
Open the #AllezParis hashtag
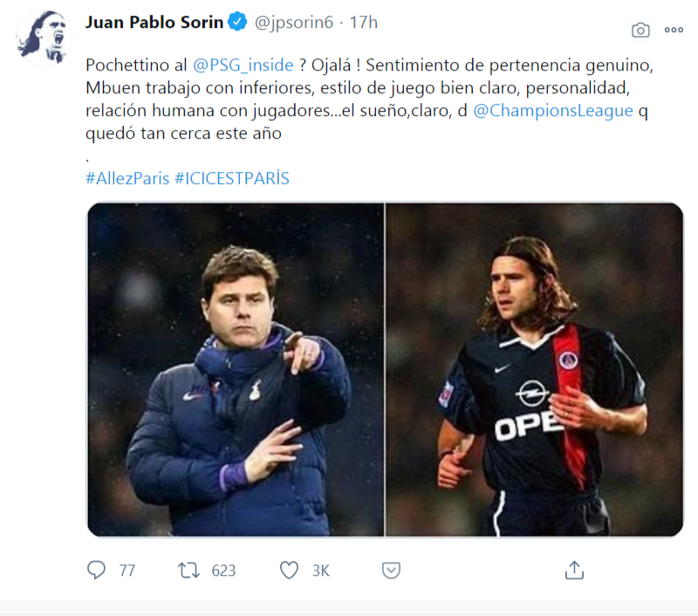tap(127, 178)
